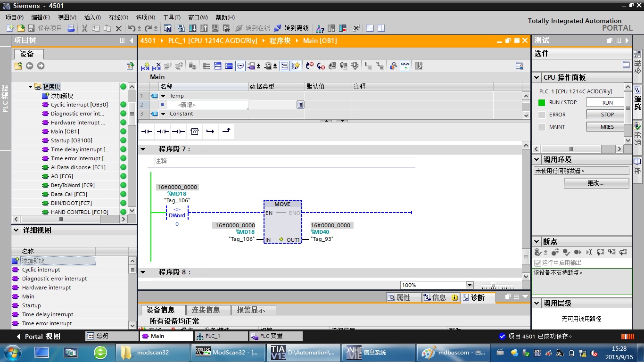The height and width of the screenshot is (362, 644).
Task: Click the open branch icon
Action: (x=210, y=132)
